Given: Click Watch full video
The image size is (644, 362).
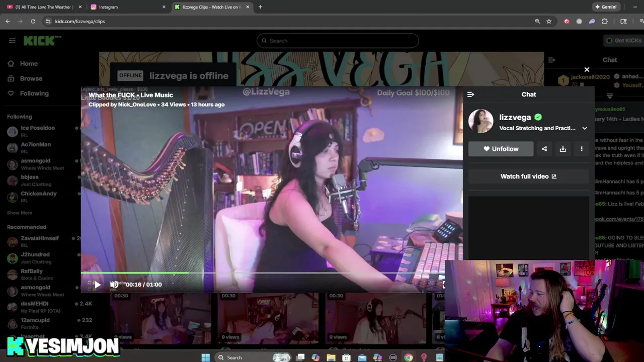Looking at the screenshot, I should 528,176.
